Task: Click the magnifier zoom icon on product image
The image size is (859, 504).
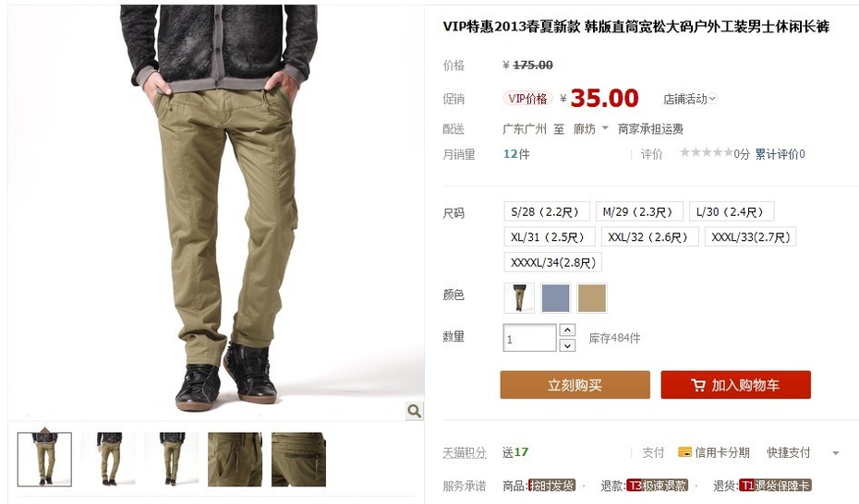Action: pos(414,411)
